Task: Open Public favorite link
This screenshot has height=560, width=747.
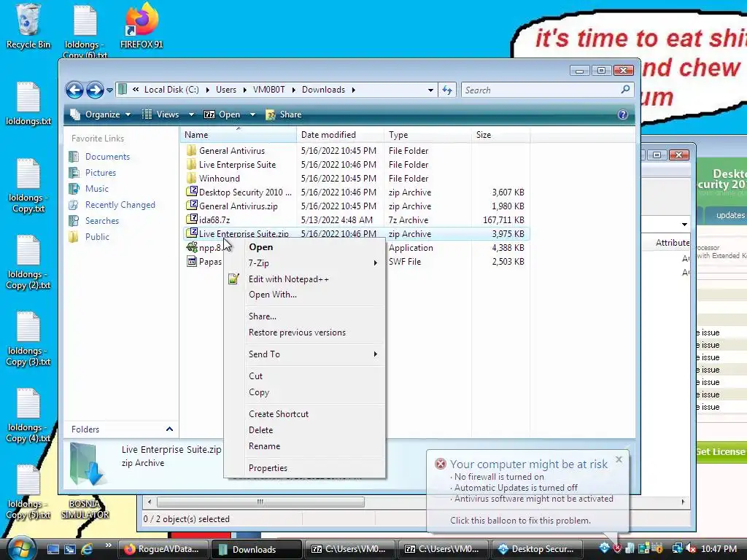Action: [97, 237]
